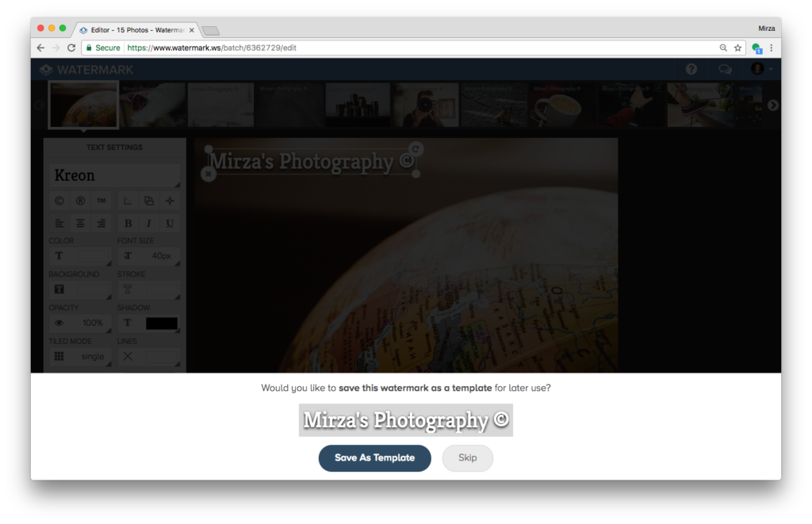This screenshot has height=524, width=812.
Task: Select the coffee cup photo thumbnail
Action: coord(561,105)
